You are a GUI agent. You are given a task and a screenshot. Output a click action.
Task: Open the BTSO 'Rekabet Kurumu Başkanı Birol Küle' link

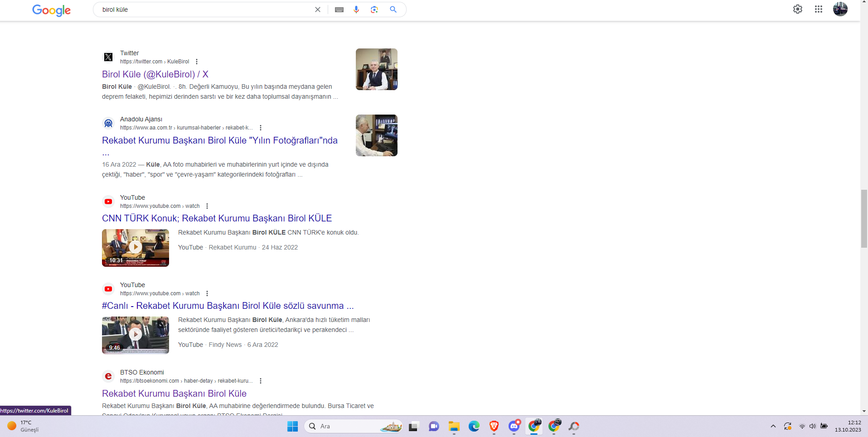point(174,394)
